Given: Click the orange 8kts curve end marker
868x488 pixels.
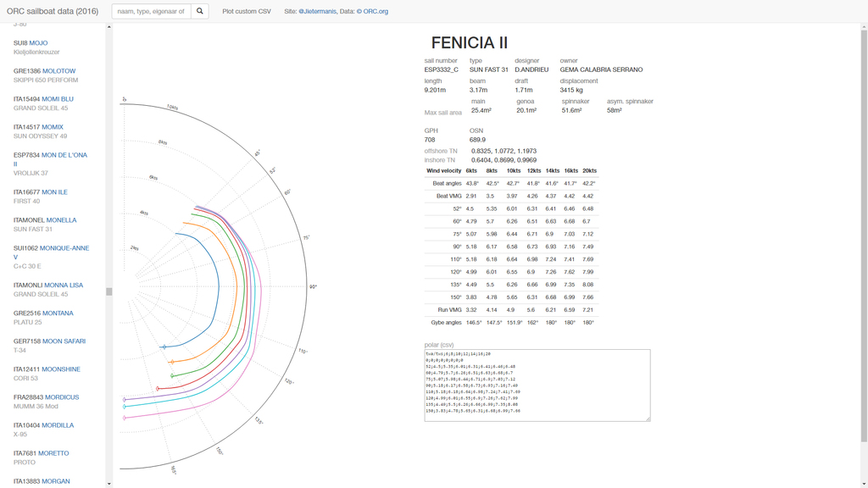Looking at the screenshot, I should coord(172,362).
